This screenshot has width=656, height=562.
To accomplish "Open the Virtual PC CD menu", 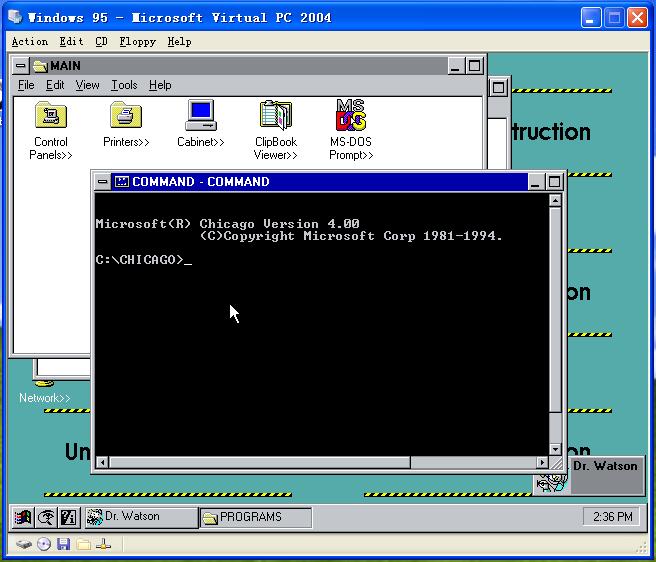I will (101, 41).
